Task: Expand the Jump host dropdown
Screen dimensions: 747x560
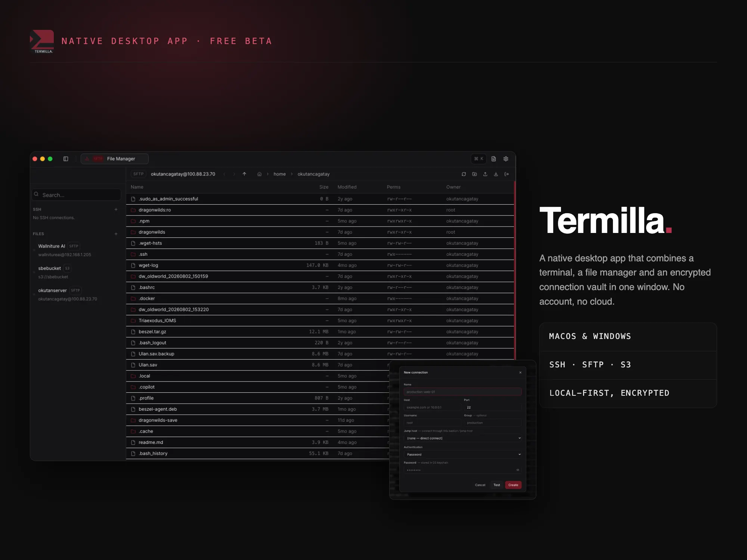Action: click(x=462, y=438)
